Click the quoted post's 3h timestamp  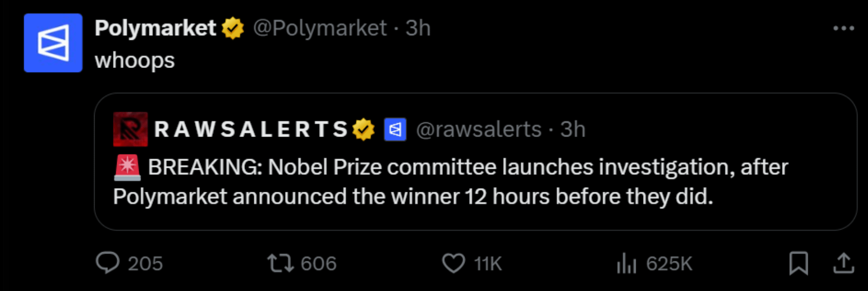click(573, 130)
